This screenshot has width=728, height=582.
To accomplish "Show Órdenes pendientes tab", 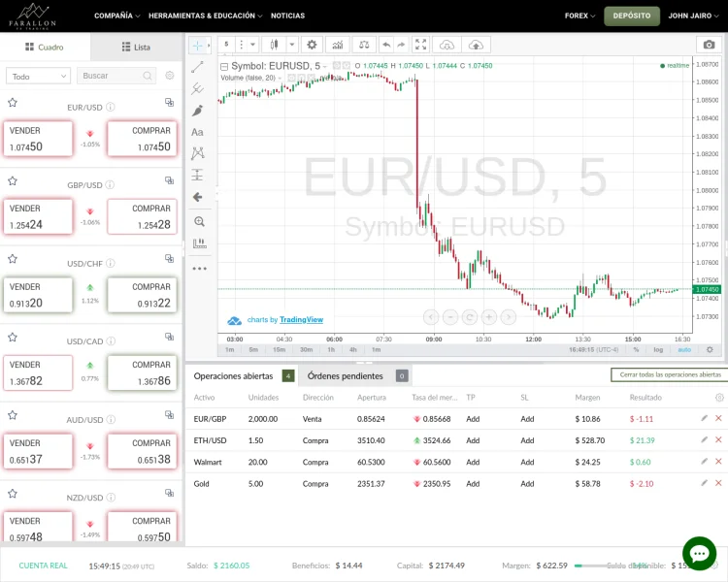I will tap(356, 376).
